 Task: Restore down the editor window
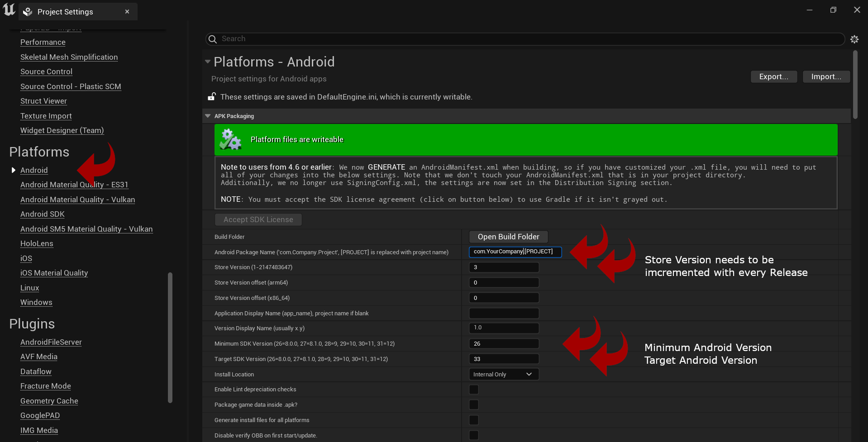[x=833, y=10]
